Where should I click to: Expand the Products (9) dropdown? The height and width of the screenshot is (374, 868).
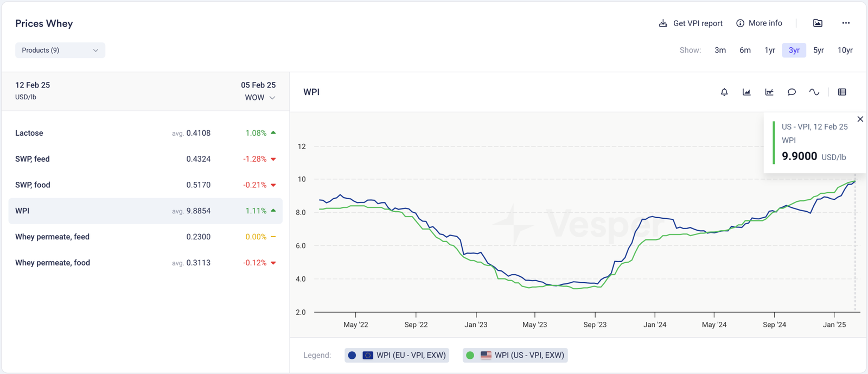coord(60,50)
